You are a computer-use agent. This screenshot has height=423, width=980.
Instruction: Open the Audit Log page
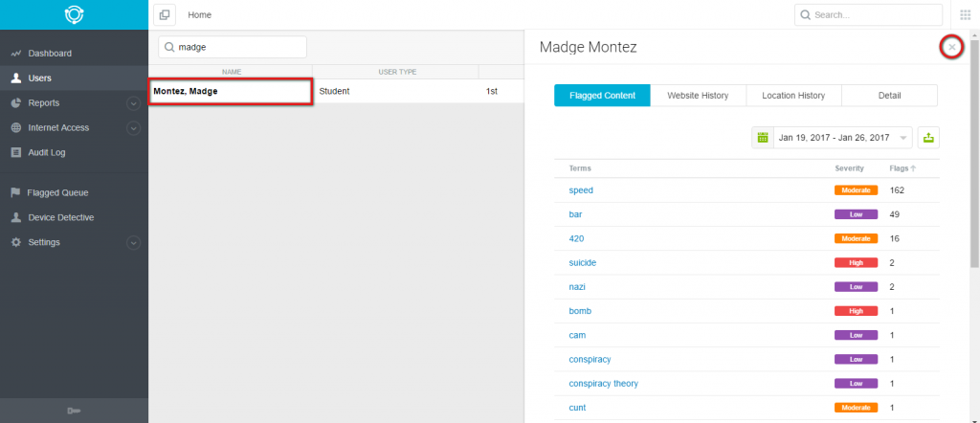pos(47,152)
